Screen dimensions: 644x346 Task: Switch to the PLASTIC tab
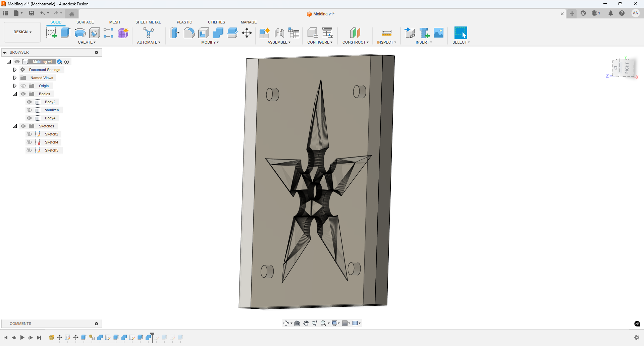184,22
